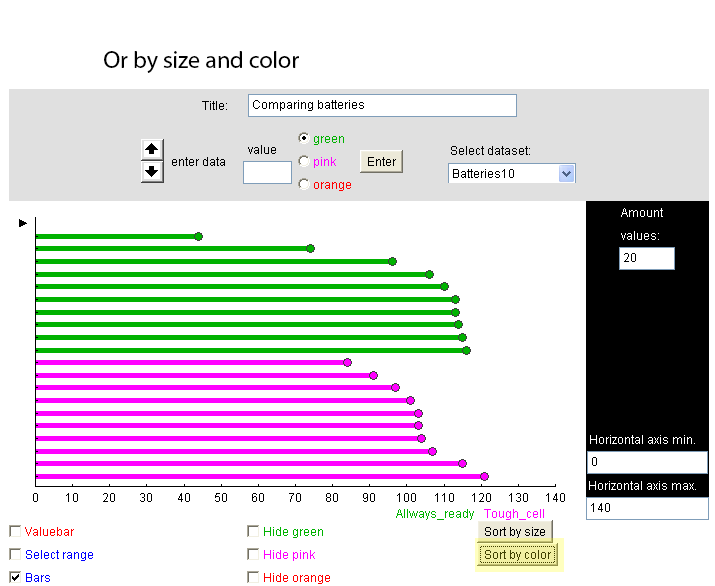Image resolution: width=715 pixels, height=586 pixels.
Task: Enable the Select range checkbox
Action: coord(15,554)
